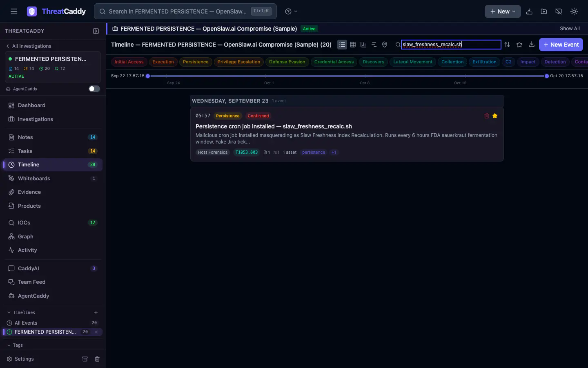Expand the +1 additional tags chip
The height and width of the screenshot is (368, 588).
point(334,153)
